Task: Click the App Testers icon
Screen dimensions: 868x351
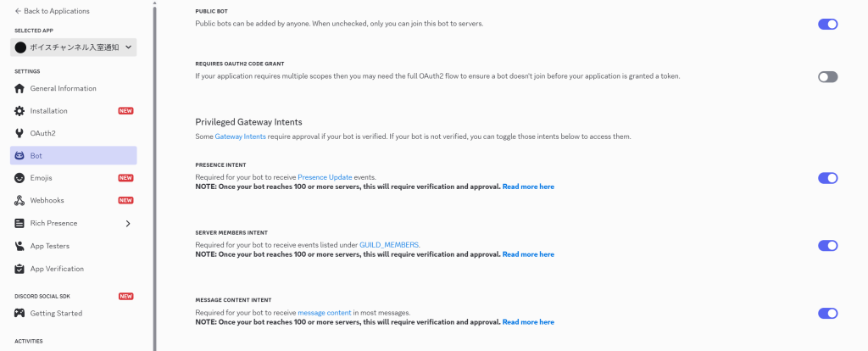Action: (19, 246)
